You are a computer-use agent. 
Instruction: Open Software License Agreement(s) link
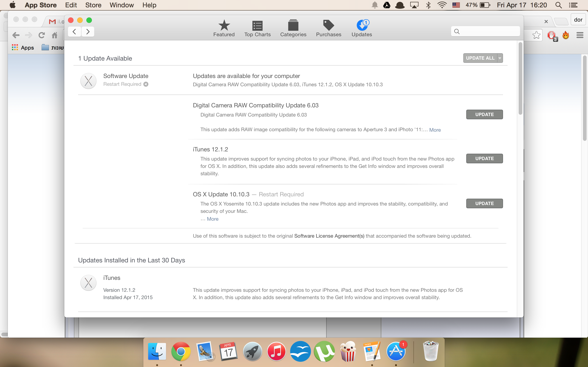329,236
